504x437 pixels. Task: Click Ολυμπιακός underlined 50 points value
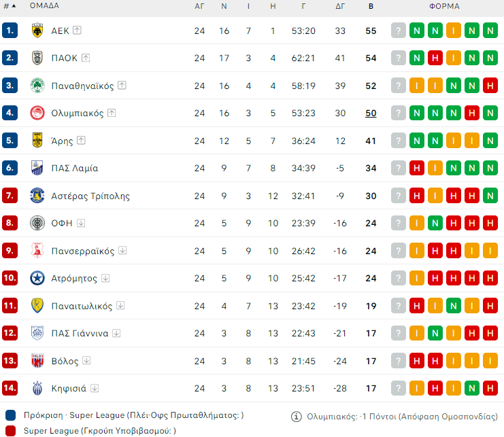click(x=371, y=113)
